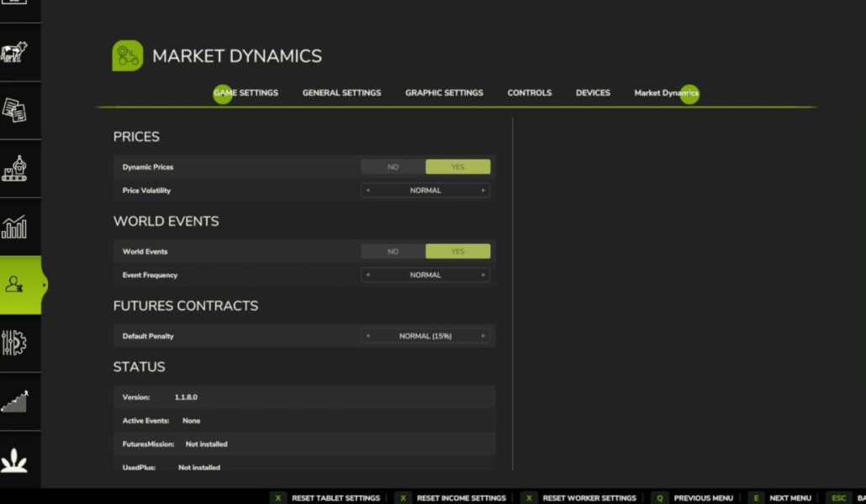The height and width of the screenshot is (504, 866).
Task: Set World Events to NO
Action: (393, 251)
